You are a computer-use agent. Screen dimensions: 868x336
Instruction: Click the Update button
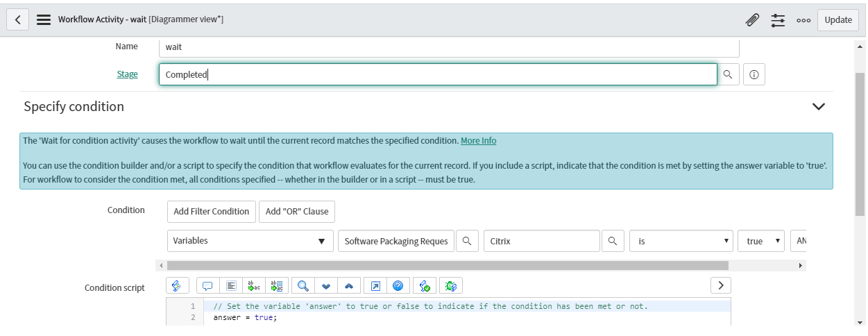click(x=837, y=19)
